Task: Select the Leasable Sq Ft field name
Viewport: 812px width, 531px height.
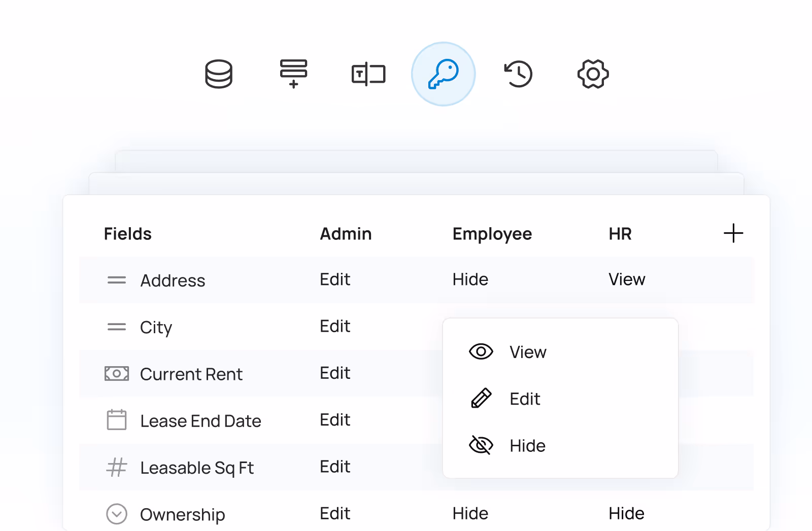Action: click(197, 468)
